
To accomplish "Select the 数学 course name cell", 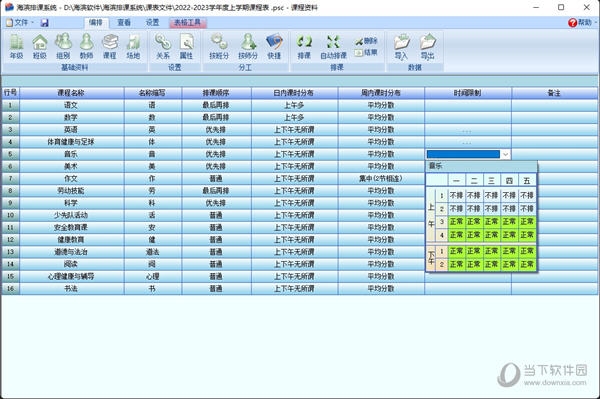I will click(x=71, y=117).
